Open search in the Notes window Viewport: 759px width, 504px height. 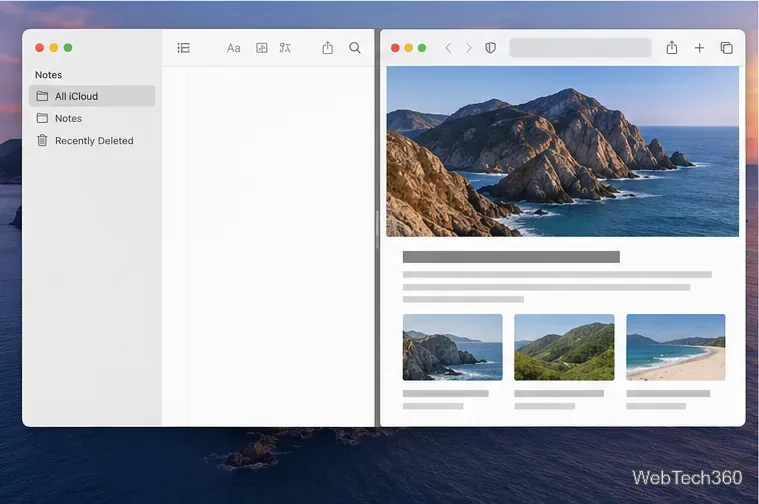coord(355,47)
